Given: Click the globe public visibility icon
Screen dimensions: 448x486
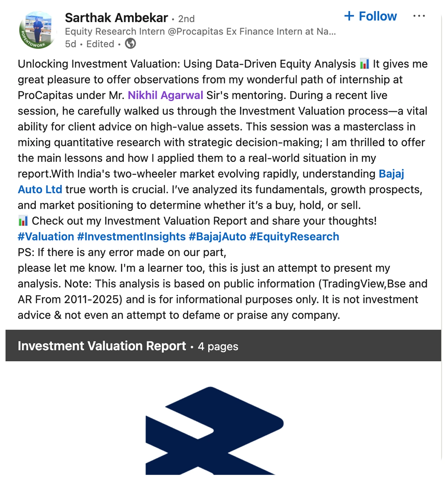Looking at the screenshot, I should [x=130, y=44].
